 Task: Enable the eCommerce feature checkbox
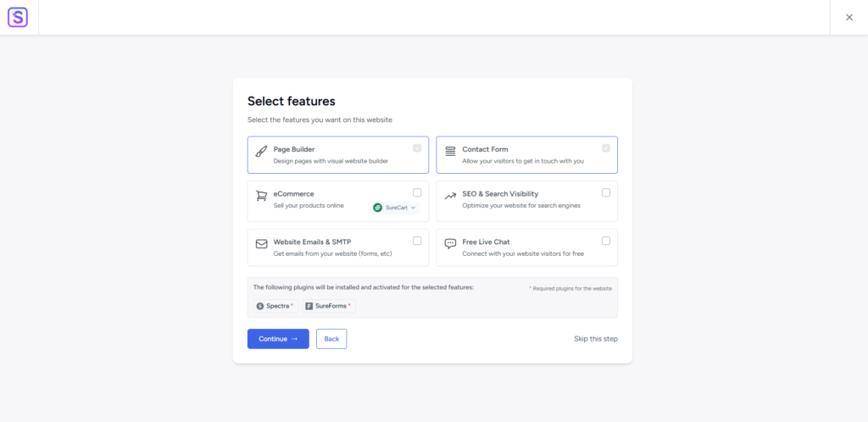(x=417, y=192)
